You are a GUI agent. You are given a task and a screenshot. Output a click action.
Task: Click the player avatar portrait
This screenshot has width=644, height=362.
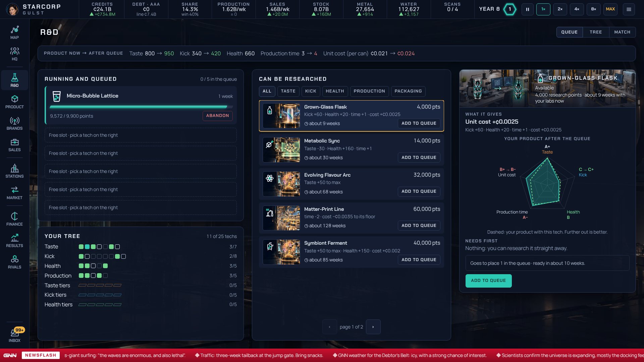(x=12, y=9)
